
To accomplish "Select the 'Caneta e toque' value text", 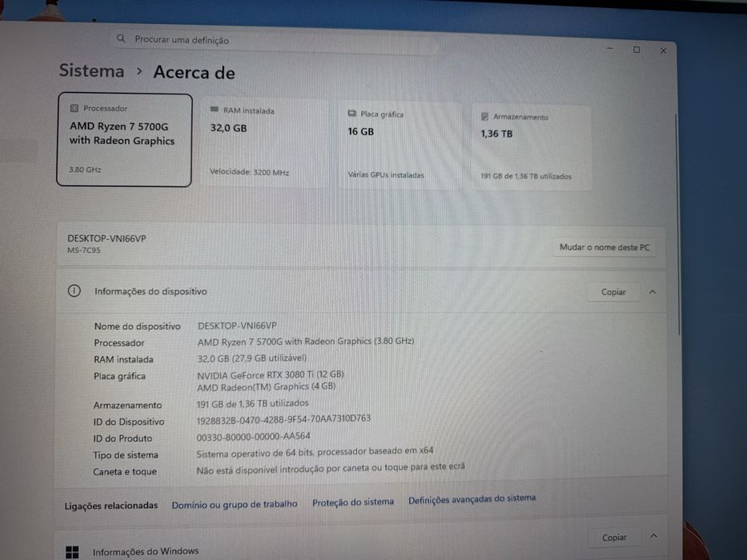I will point(331,469).
